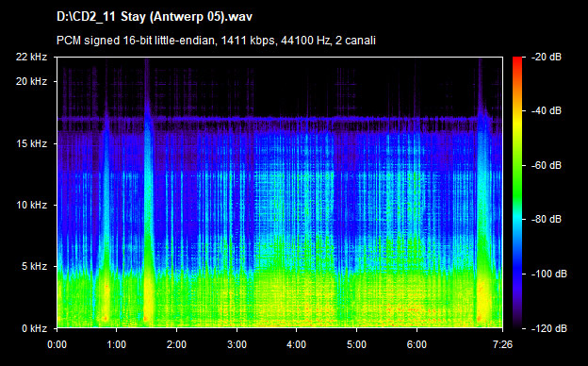
Task: Click the 4:00 time axis marker
Action: click(x=297, y=344)
